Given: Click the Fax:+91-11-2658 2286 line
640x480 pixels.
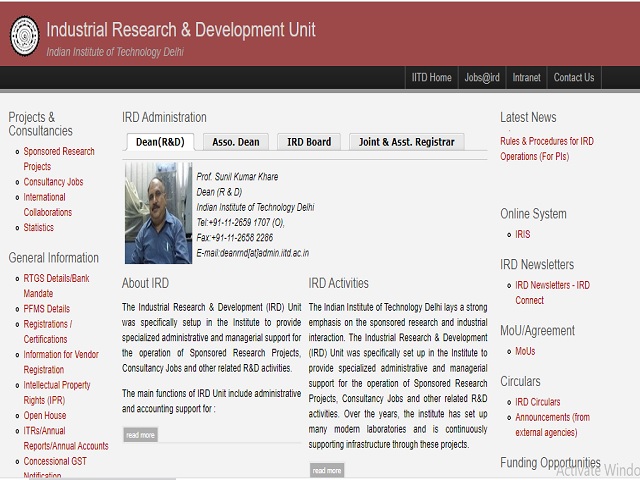Looking at the screenshot, I should [235, 238].
